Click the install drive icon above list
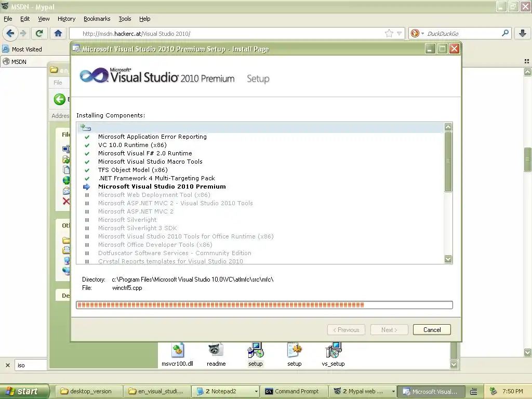The image size is (532, 399). [86, 128]
